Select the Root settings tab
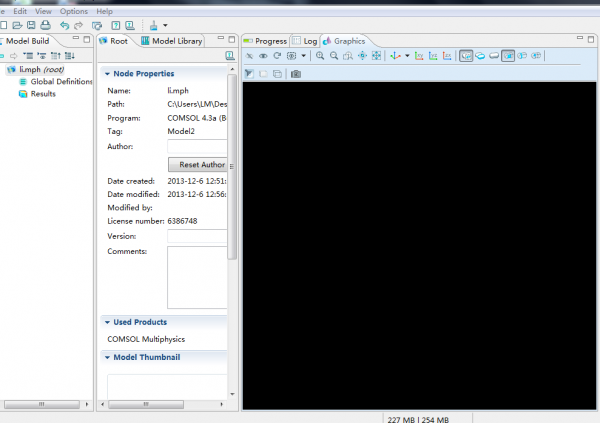The height and width of the screenshot is (423, 600). pos(114,41)
